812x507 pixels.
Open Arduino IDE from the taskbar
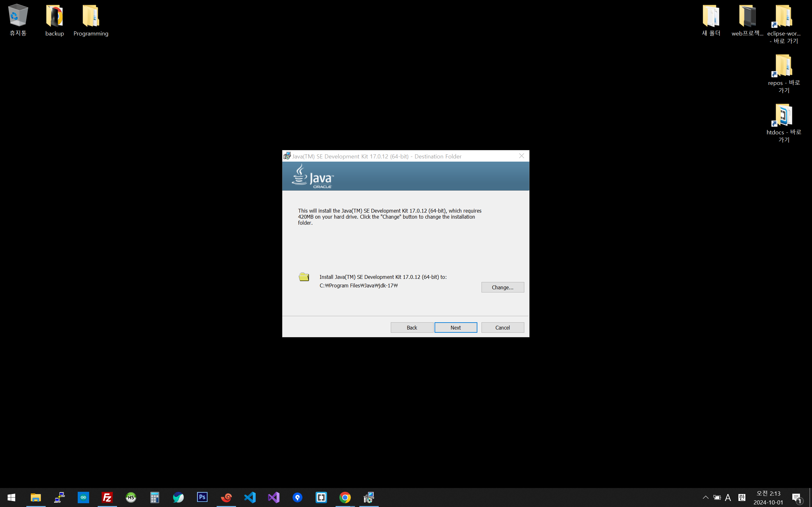coord(83,497)
